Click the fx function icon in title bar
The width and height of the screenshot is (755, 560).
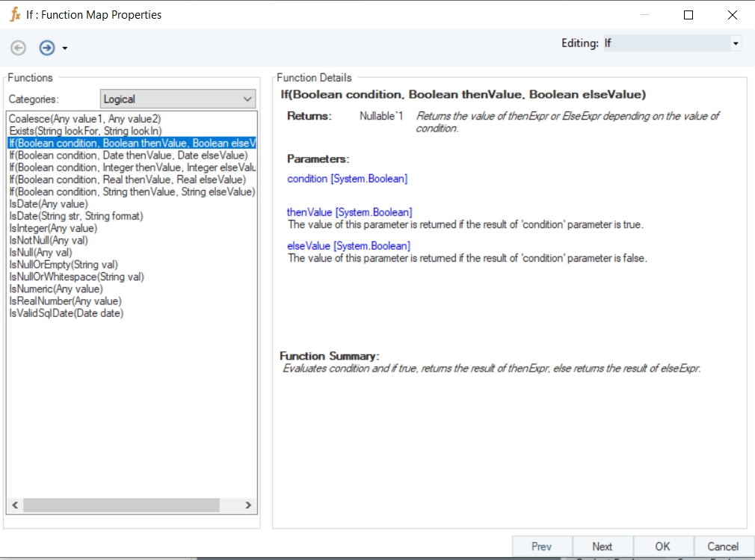[x=14, y=14]
